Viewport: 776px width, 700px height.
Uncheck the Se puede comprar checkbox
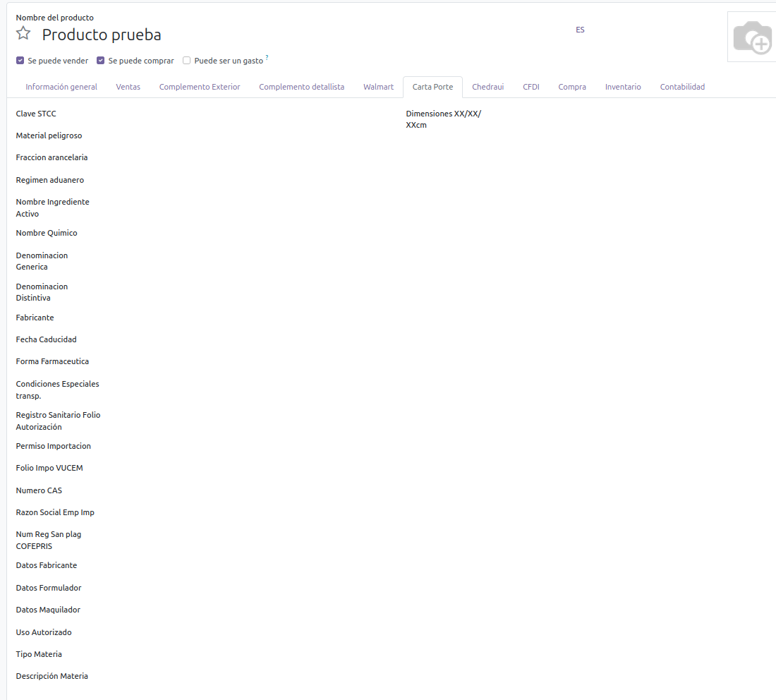[101, 61]
